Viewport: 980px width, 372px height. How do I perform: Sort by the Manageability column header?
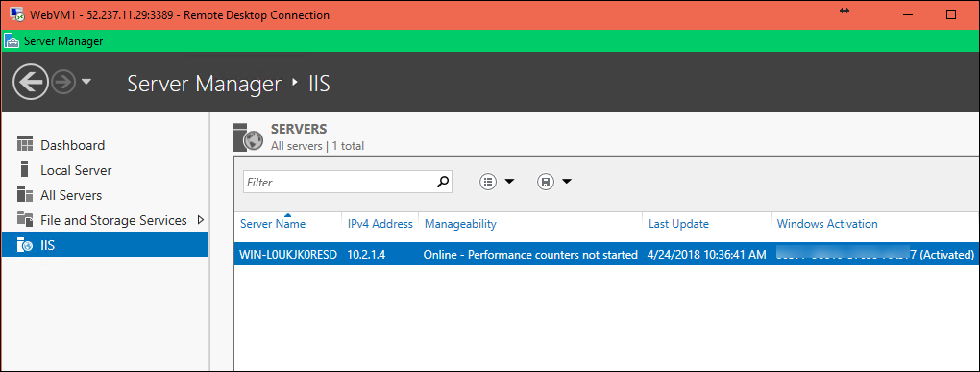460,224
